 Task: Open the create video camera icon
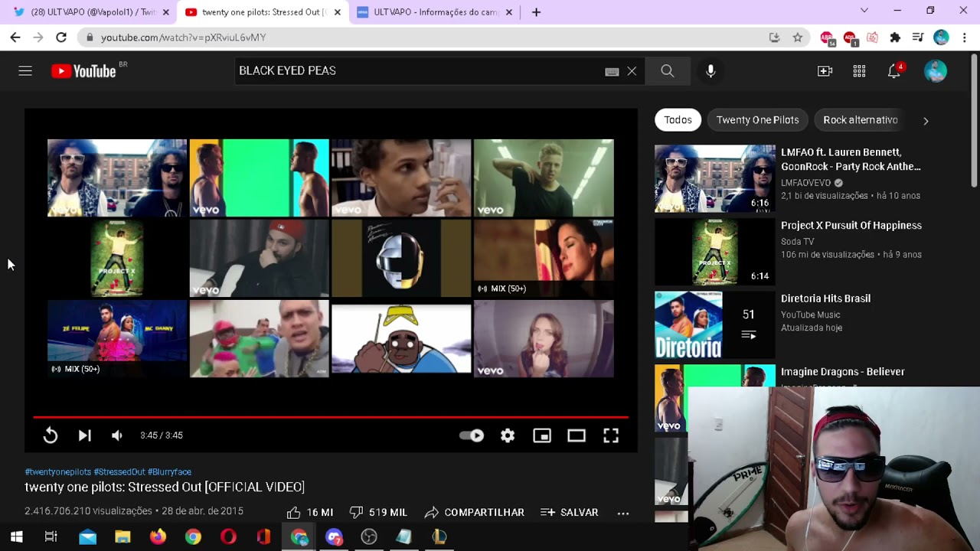(x=825, y=71)
